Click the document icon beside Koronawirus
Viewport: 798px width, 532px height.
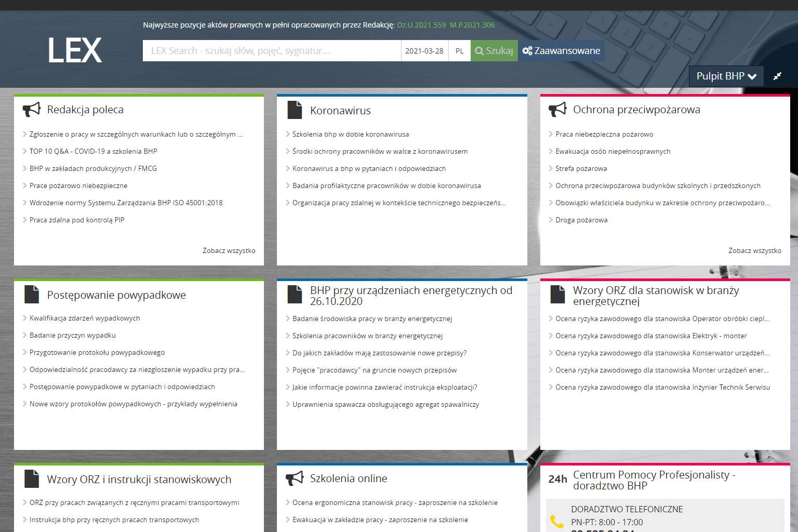tap(295, 110)
